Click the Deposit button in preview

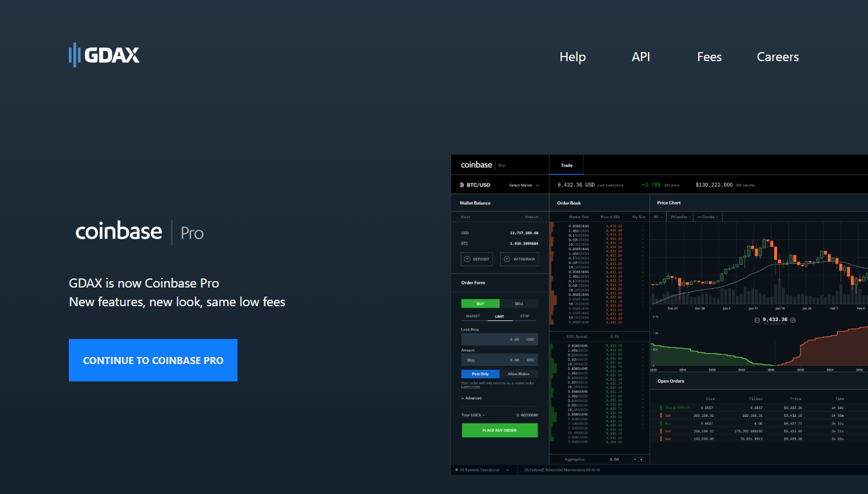point(477,259)
